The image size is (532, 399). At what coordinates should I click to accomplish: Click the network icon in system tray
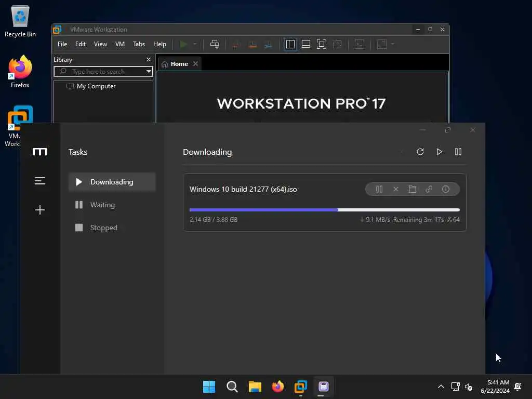[455, 387]
